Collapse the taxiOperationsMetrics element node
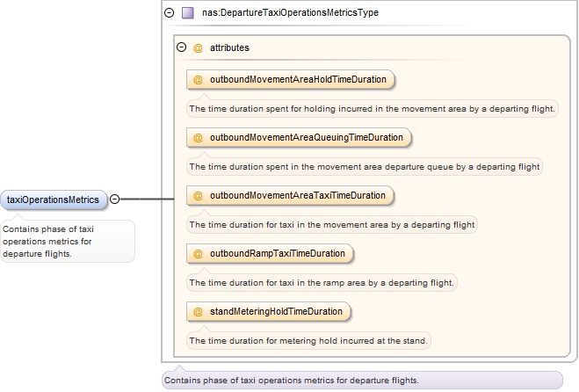The width and height of the screenshot is (579, 392). point(114,200)
